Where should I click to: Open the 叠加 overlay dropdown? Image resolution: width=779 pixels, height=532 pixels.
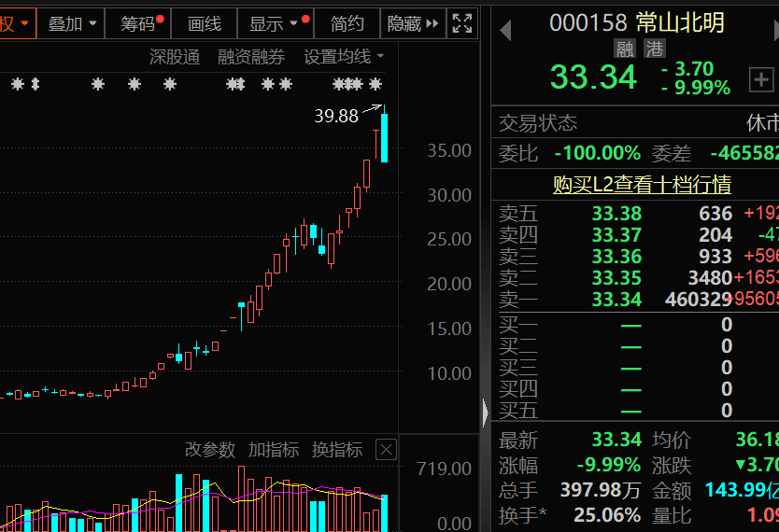[72, 23]
